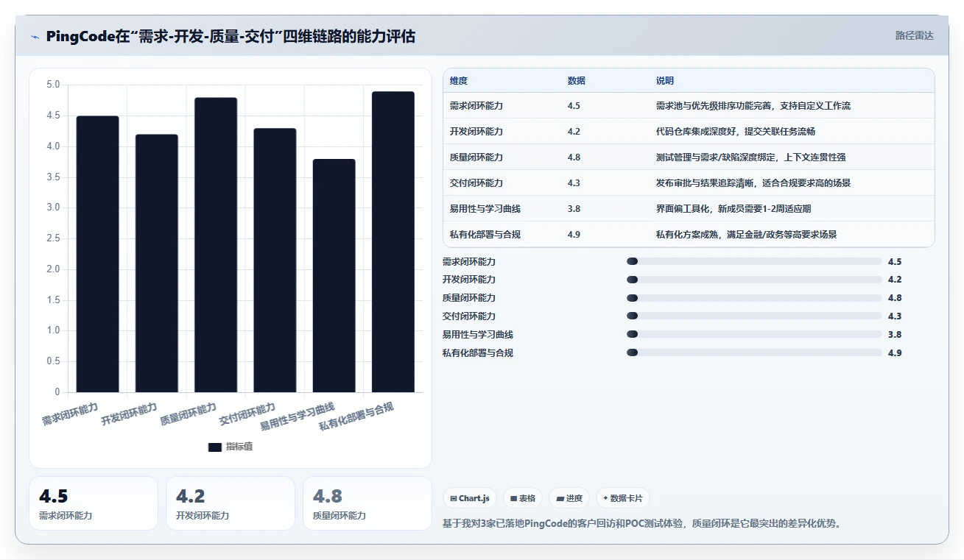964x560 pixels.
Task: Click table value 4.9
Action: (574, 235)
